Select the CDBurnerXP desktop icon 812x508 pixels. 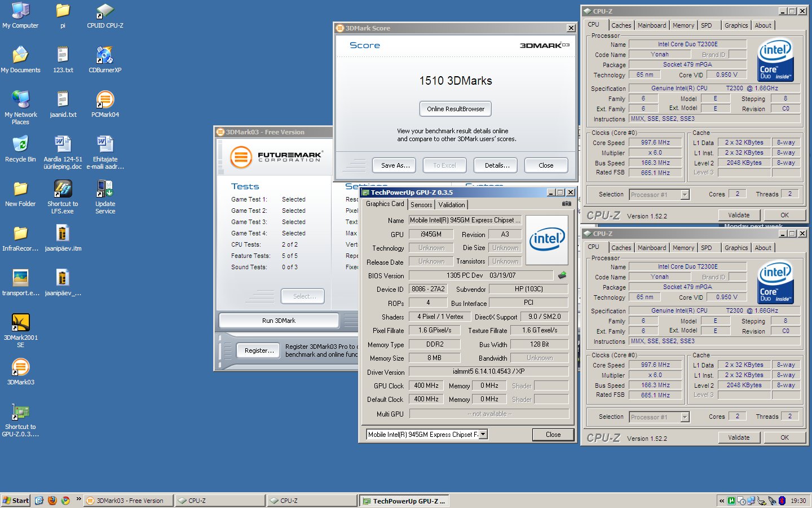pos(105,60)
